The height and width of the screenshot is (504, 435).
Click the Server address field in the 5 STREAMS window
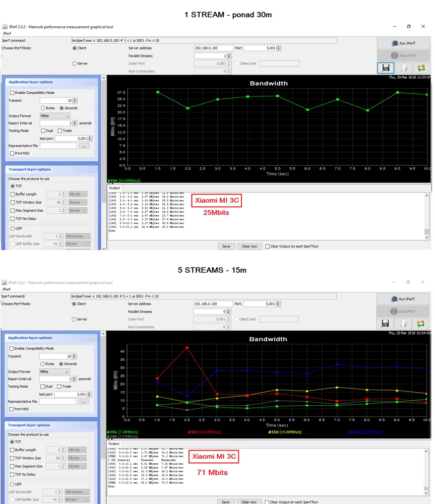[213, 304]
